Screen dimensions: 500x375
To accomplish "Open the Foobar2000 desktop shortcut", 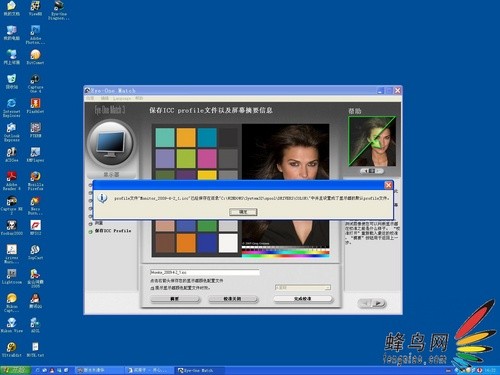I will coord(12,228).
